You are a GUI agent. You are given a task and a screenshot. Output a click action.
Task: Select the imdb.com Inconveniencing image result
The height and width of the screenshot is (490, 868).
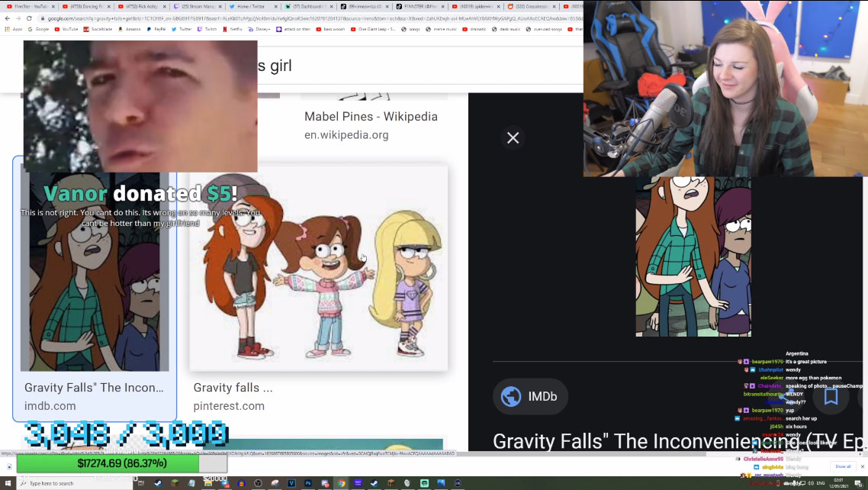click(95, 271)
